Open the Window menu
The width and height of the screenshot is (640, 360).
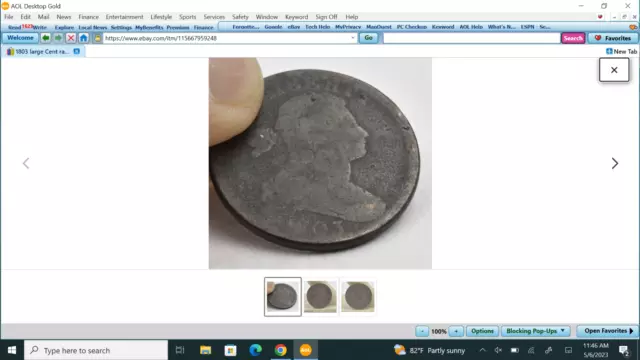pyautogui.click(x=267, y=17)
